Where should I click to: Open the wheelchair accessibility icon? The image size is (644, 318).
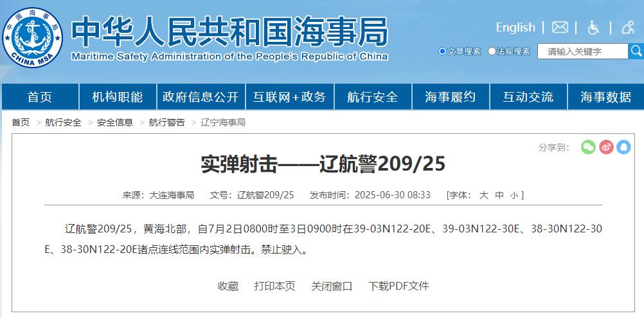pos(593,28)
